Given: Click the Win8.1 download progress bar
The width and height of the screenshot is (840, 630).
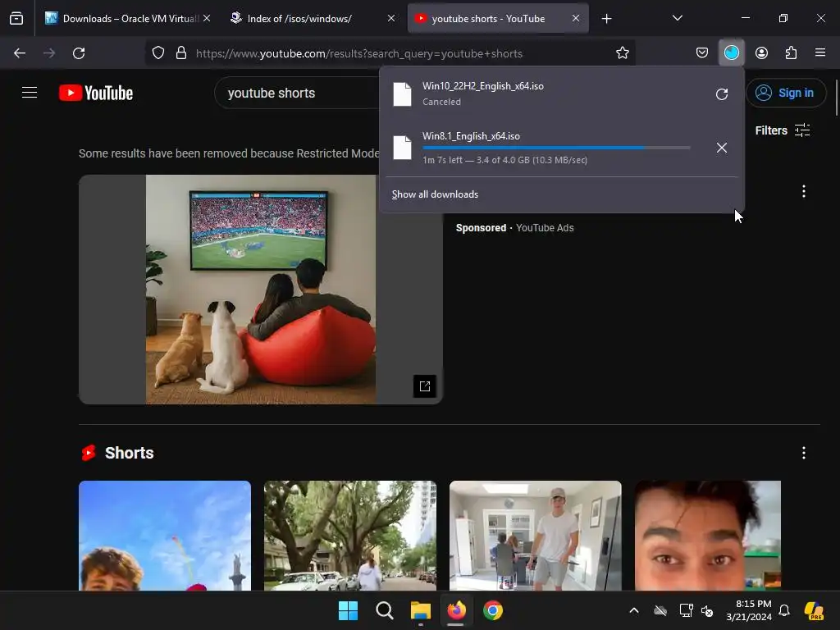Looking at the screenshot, I should (556, 148).
